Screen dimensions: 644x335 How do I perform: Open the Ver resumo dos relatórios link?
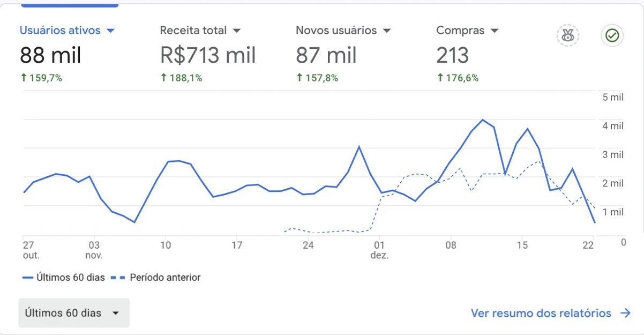point(550,313)
